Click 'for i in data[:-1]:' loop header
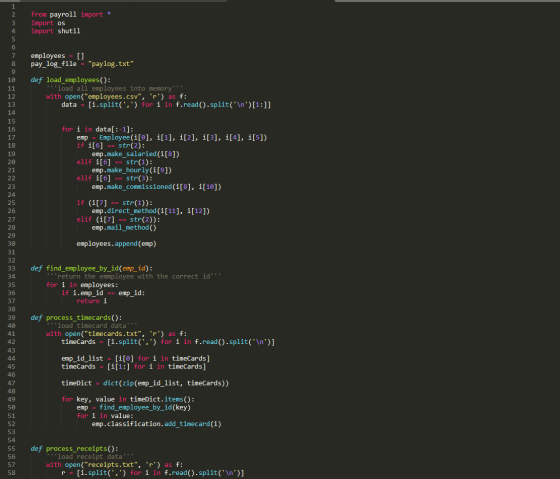Viewport: 560px width, 479px height. coord(98,129)
